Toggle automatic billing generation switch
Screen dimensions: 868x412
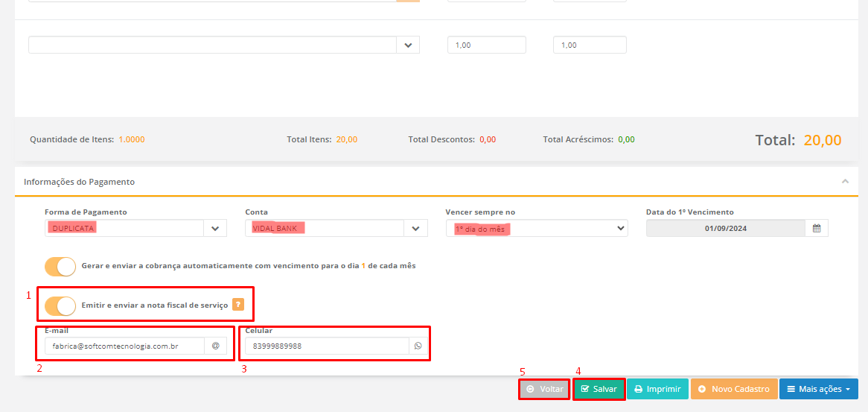60,266
